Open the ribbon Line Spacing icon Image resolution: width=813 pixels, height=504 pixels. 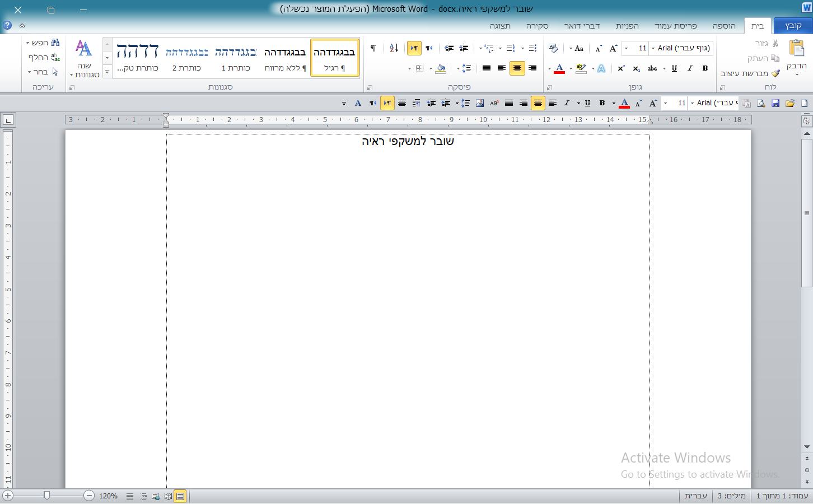click(466, 68)
